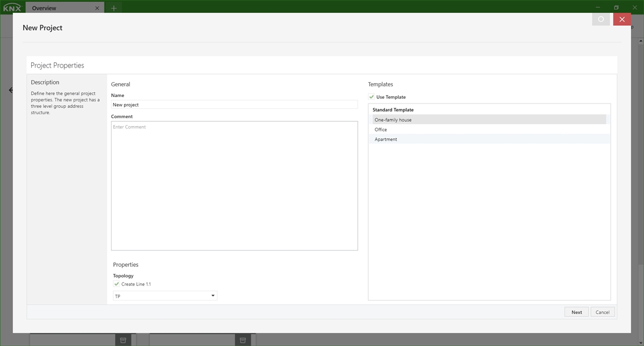Select the One-family house template

pyautogui.click(x=489, y=120)
